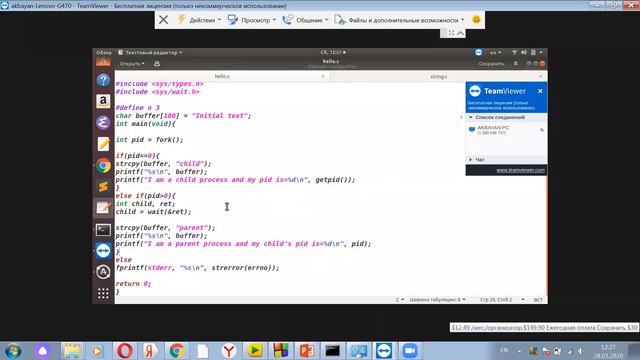Open PowerPoint from the Windows taskbar
640x360 pixels.
point(306,351)
